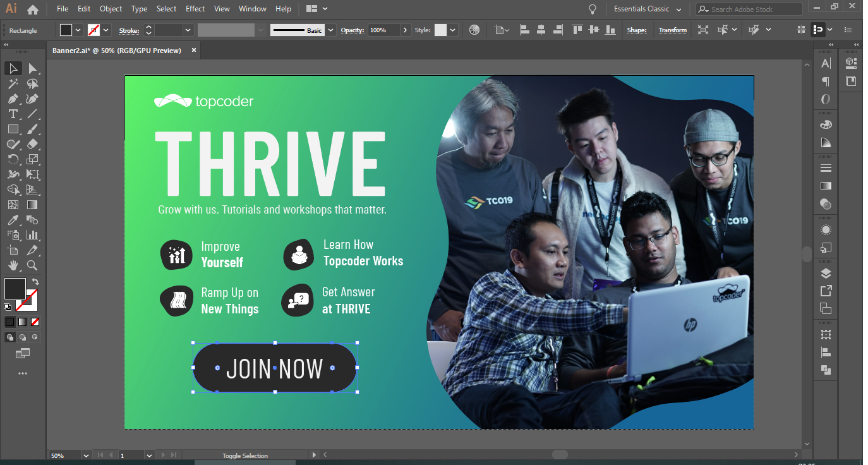This screenshot has height=465, width=868.
Task: Set paint mode to Gradient
Action: click(x=22, y=322)
